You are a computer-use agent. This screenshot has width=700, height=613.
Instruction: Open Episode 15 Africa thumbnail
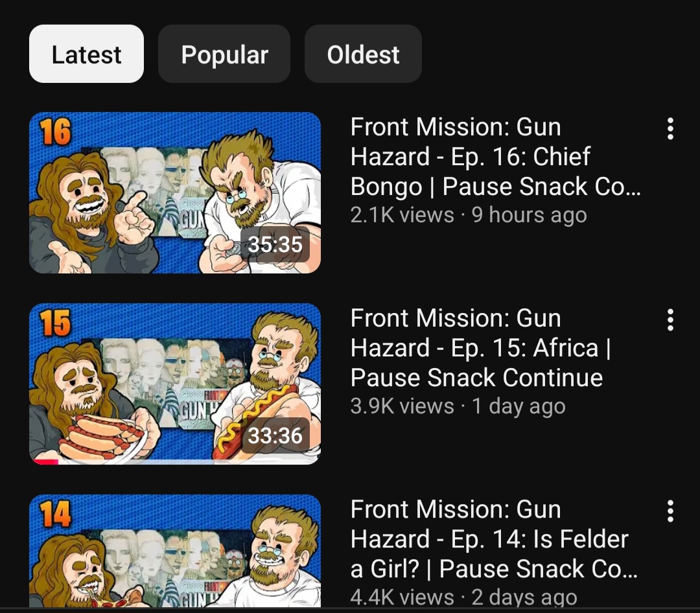pyautogui.click(x=174, y=384)
